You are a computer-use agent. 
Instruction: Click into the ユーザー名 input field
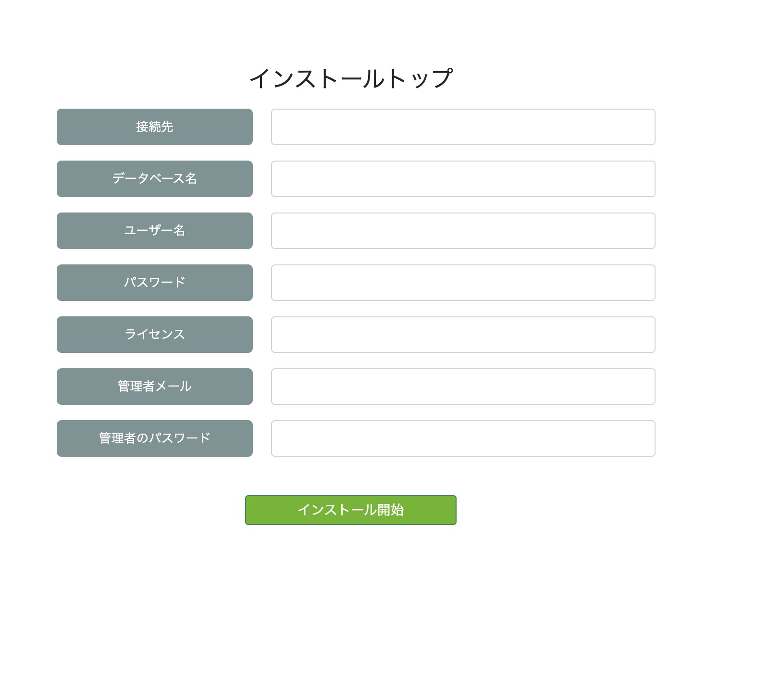[463, 231]
